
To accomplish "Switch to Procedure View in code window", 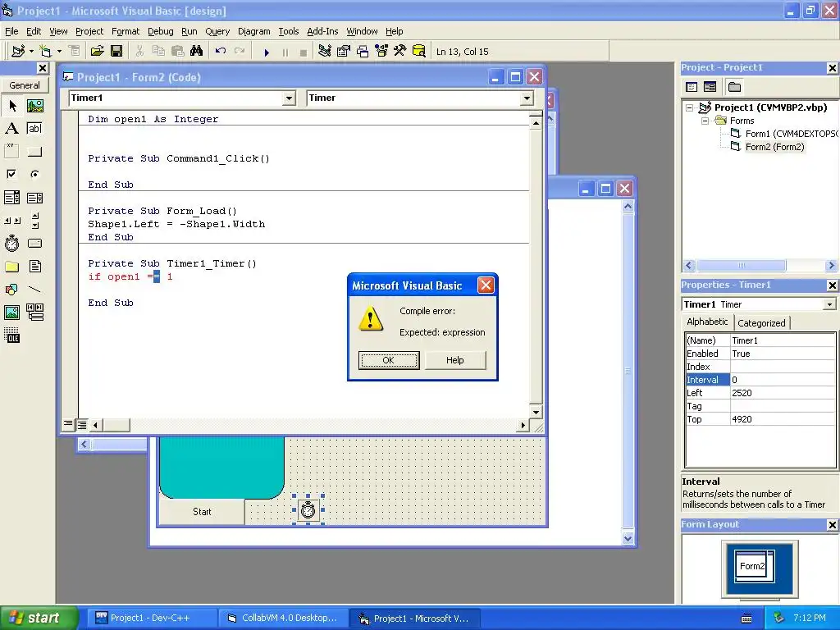I will pos(68,425).
